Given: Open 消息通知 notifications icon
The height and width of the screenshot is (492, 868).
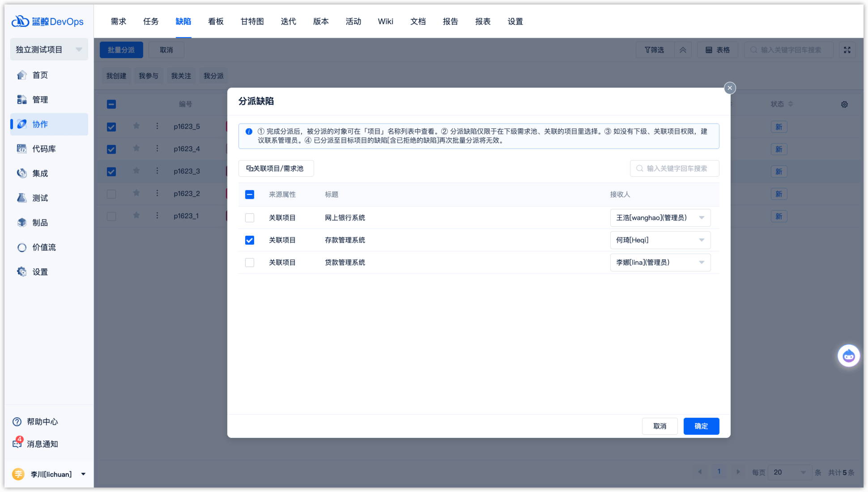Looking at the screenshot, I should [x=17, y=444].
